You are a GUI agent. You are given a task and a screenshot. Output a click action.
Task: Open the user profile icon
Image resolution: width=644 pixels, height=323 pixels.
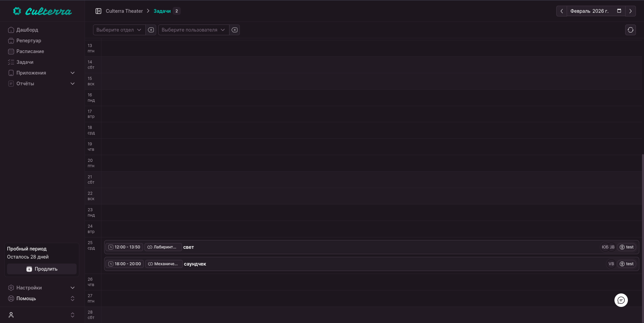pyautogui.click(x=11, y=315)
